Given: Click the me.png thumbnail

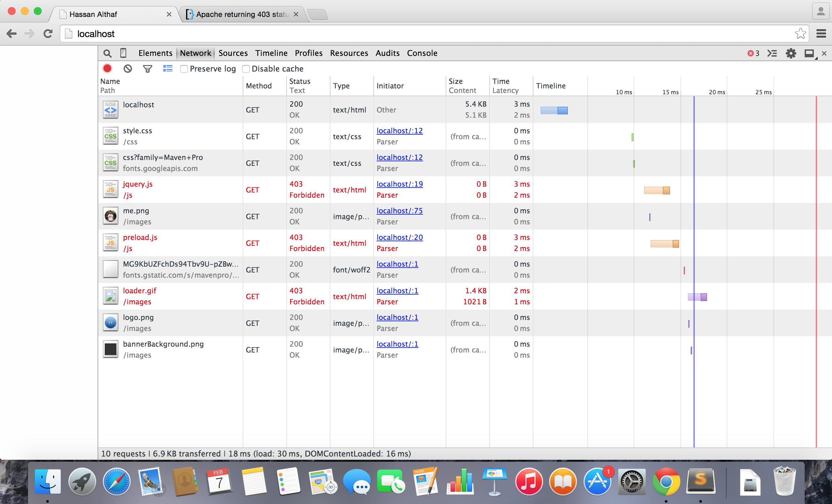Looking at the screenshot, I should point(110,216).
